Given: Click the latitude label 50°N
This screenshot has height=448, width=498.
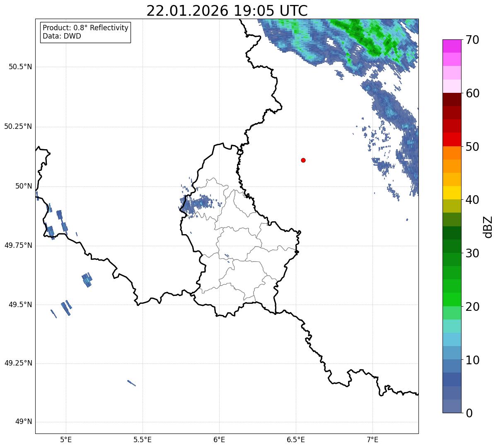Looking at the screenshot, I should tap(24, 186).
